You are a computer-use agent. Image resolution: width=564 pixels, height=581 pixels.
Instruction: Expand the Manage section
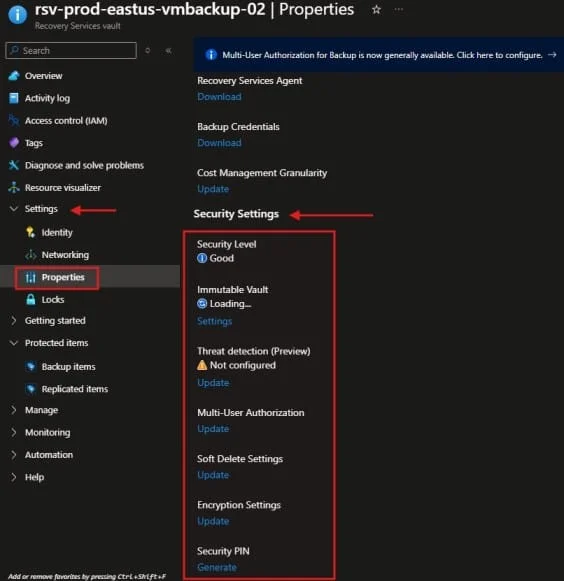(x=14, y=410)
